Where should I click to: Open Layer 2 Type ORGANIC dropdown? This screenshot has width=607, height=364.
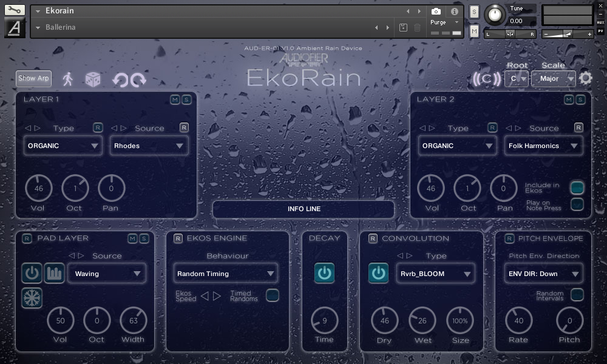click(457, 146)
